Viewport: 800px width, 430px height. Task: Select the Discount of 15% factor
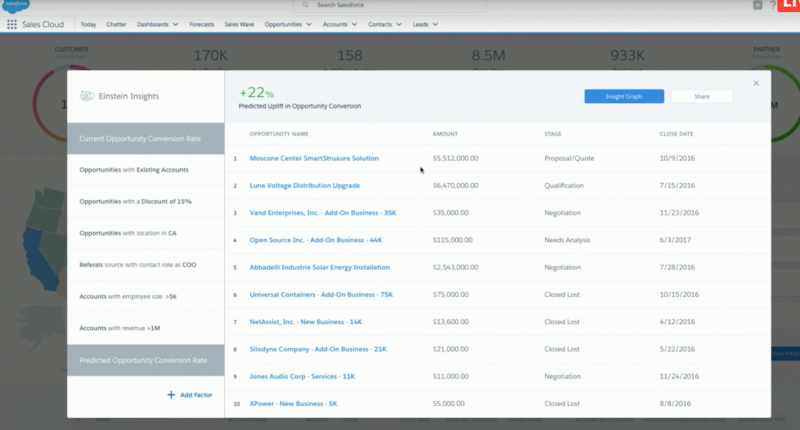(x=146, y=201)
